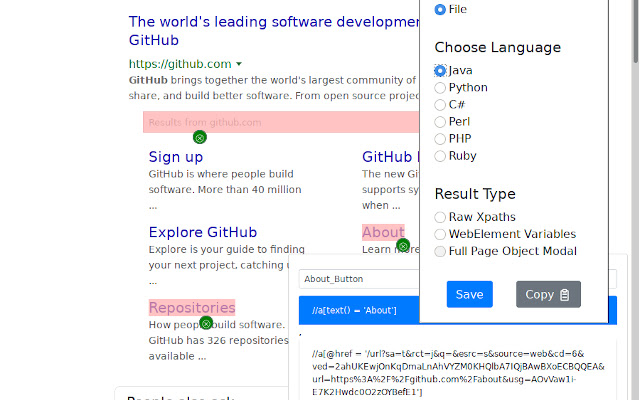This screenshot has height=400, width=640.
Task: Open the Sign up link
Action: (176, 157)
